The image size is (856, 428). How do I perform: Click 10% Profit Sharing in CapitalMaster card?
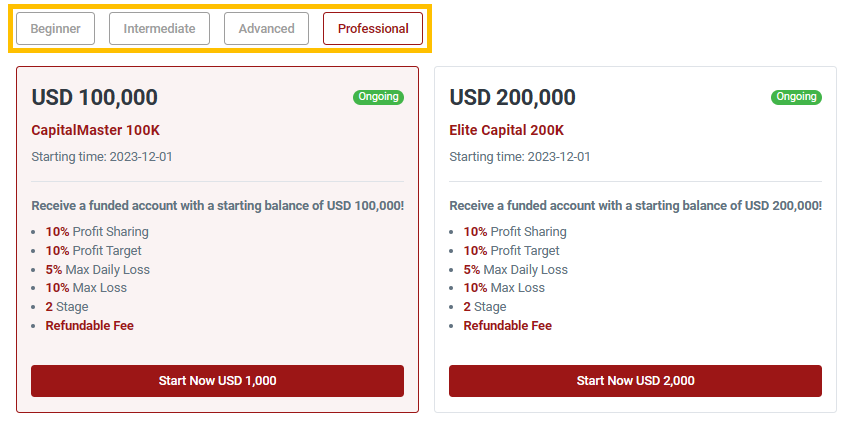coord(97,232)
